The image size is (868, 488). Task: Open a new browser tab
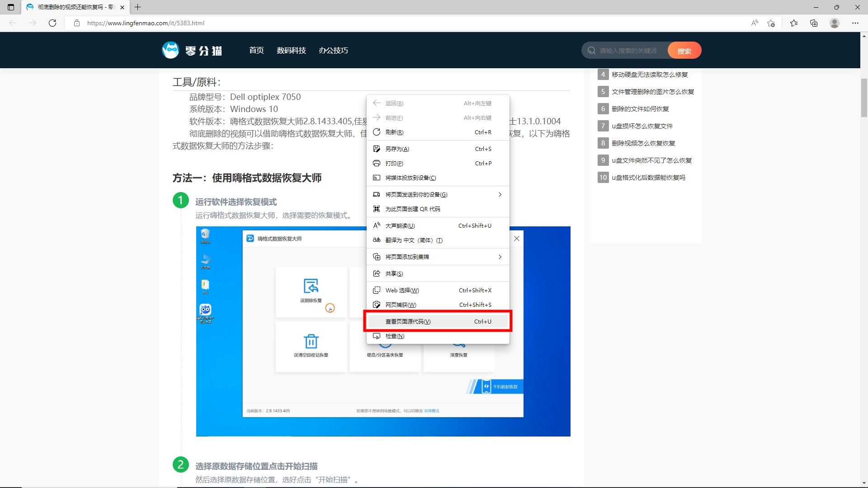click(x=138, y=7)
